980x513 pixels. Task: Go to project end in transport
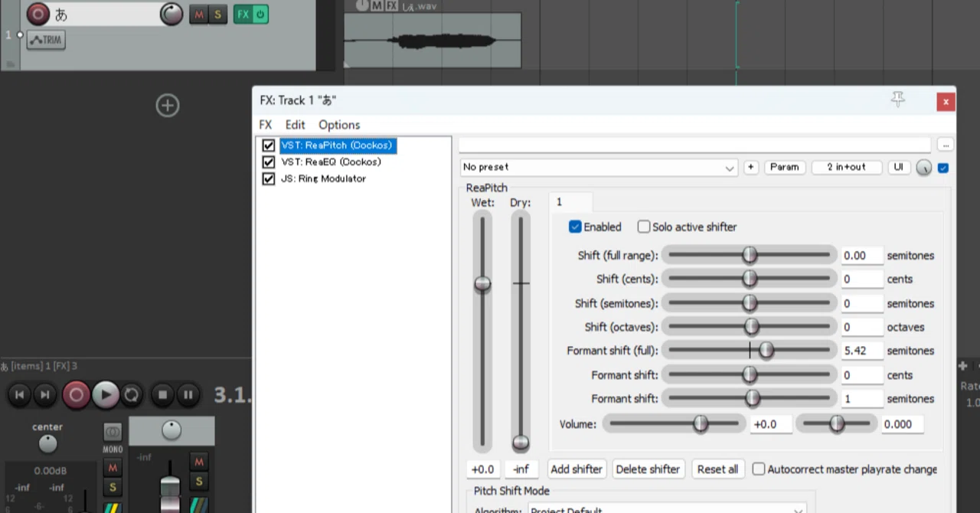[x=45, y=394]
